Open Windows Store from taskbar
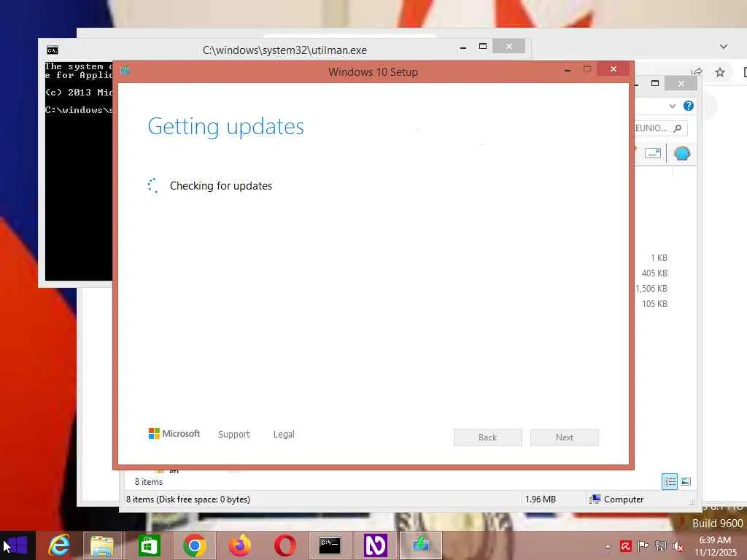The image size is (747, 560). click(149, 545)
